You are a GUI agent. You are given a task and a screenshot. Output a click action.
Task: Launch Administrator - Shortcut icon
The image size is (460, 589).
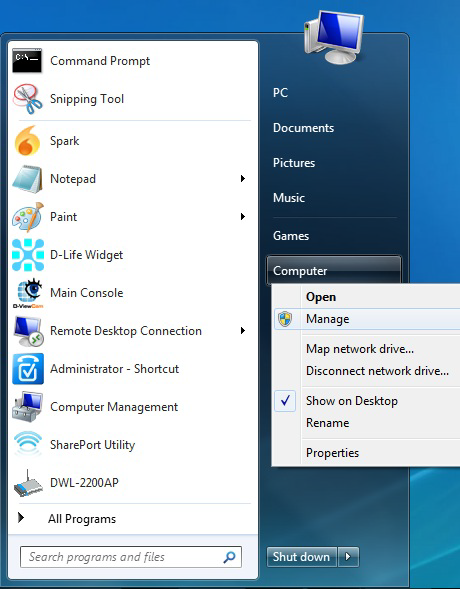coord(28,369)
